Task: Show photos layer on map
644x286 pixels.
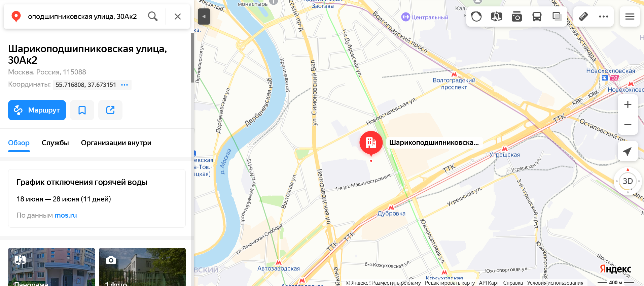Action: (x=517, y=17)
